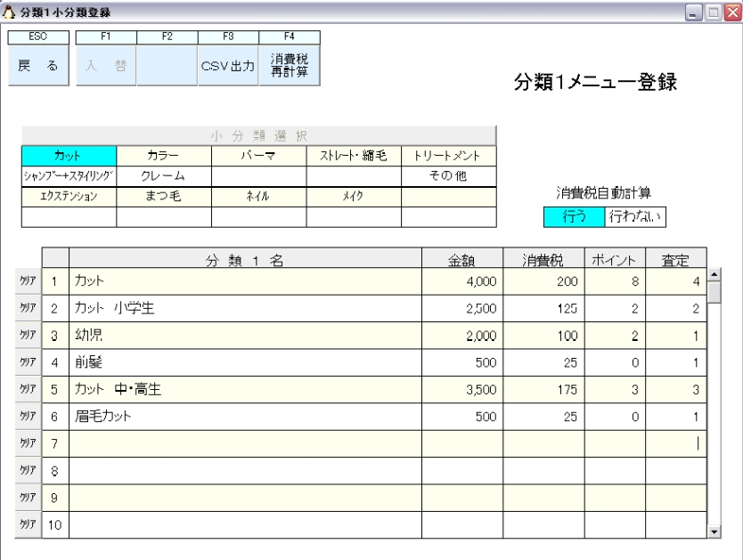Clear row 3 幼児 with クリア
This screenshot has height=560, width=743.
pyautogui.click(x=27, y=336)
